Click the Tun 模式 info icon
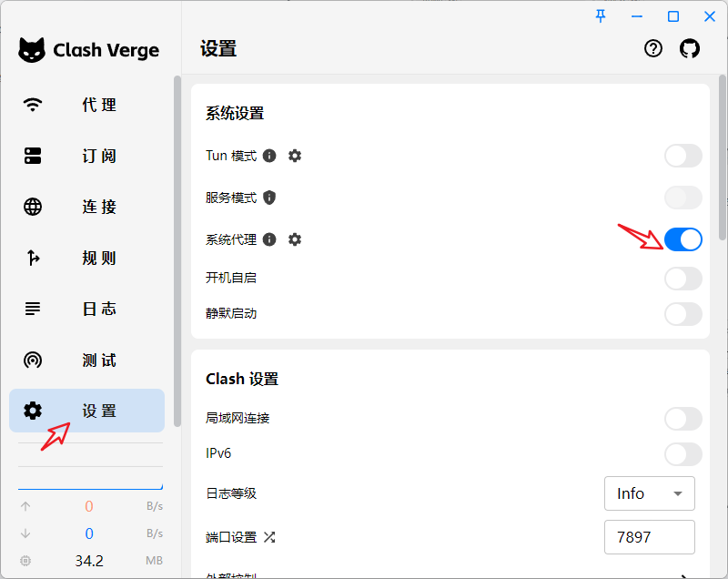The width and height of the screenshot is (728, 579). click(x=269, y=156)
